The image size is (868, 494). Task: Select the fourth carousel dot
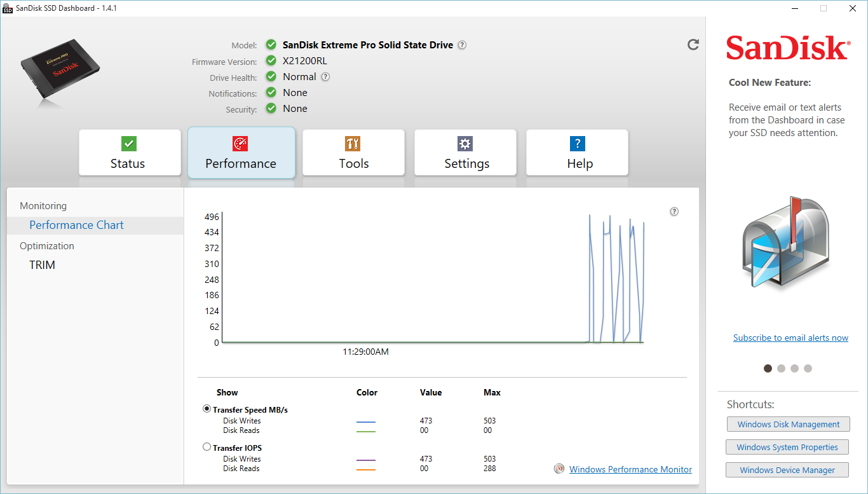coord(808,368)
